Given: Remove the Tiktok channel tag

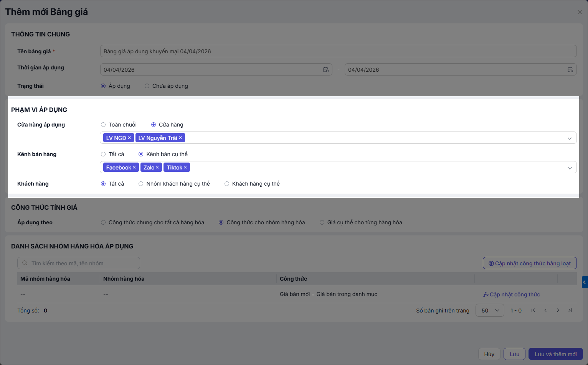Looking at the screenshot, I should (185, 168).
